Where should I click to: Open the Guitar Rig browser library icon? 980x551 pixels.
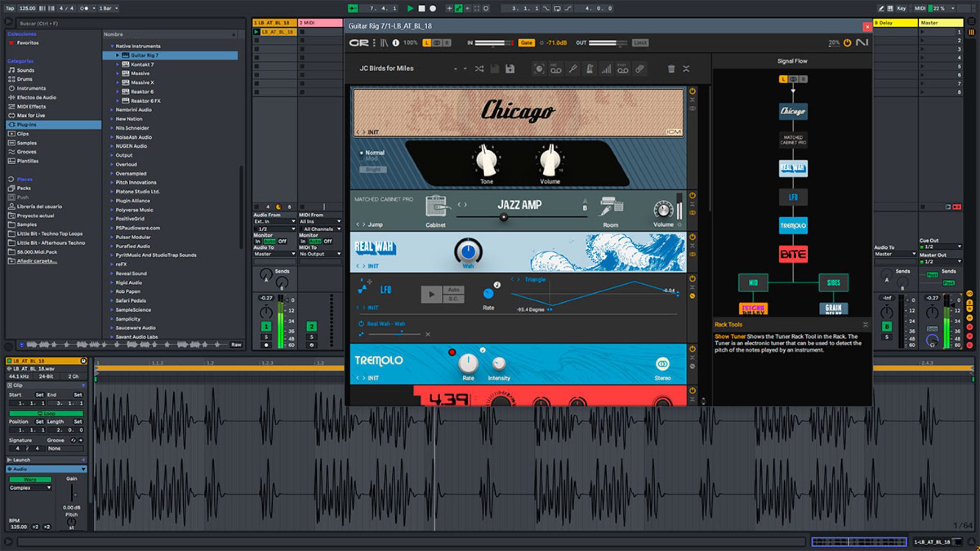[384, 43]
